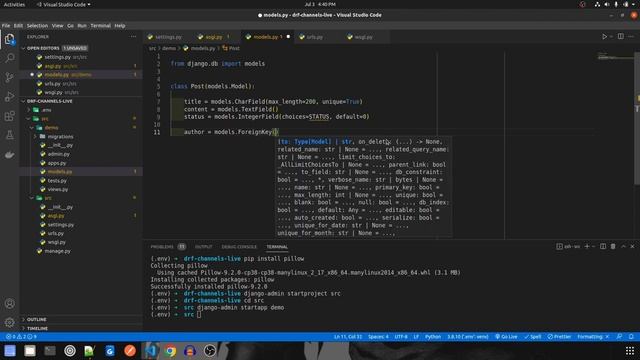Viewport: 640px width, 360px height.
Task: Click Spaces: 4 indentation setting
Action: (378, 337)
